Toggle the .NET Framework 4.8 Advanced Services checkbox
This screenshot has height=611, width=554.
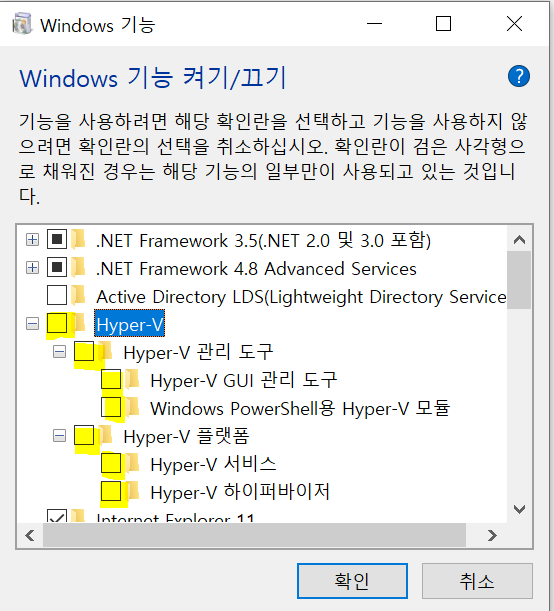(x=57, y=267)
